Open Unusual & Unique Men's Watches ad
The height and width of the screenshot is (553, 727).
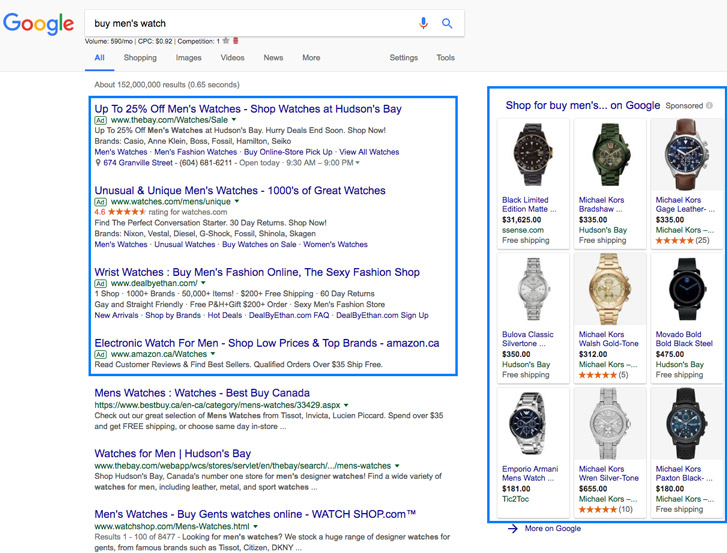[240, 191]
